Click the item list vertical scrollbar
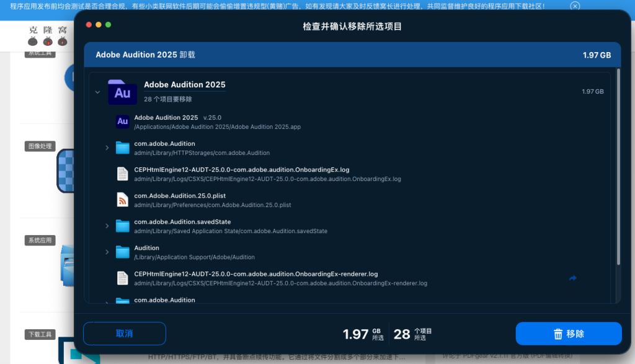 pyautogui.click(x=618, y=167)
